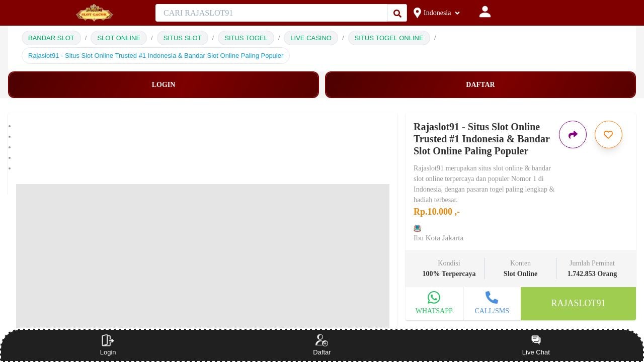Open the user account icon
This screenshot has width=644, height=362.
tap(485, 12)
